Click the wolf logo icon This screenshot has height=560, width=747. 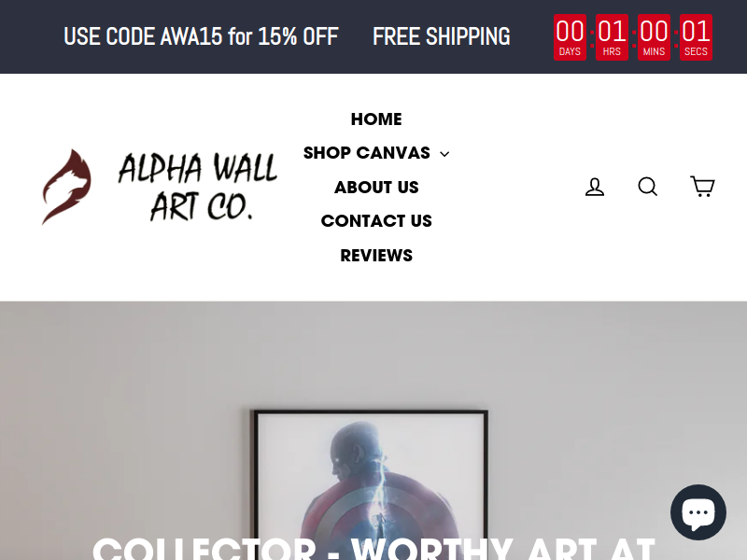click(66, 187)
